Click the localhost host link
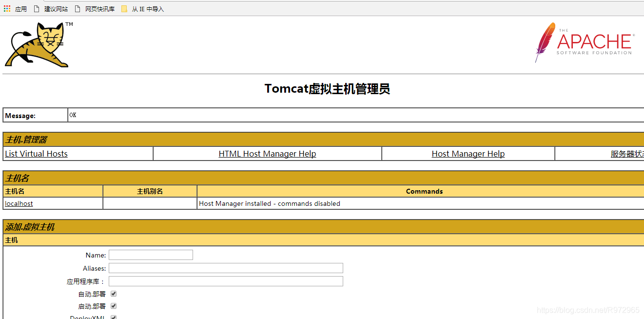This screenshot has width=644, height=319. [19, 203]
